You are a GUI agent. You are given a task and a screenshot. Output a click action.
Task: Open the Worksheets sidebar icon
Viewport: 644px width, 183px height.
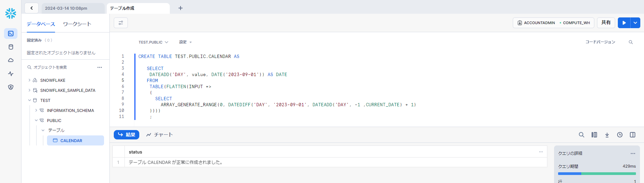point(11,34)
